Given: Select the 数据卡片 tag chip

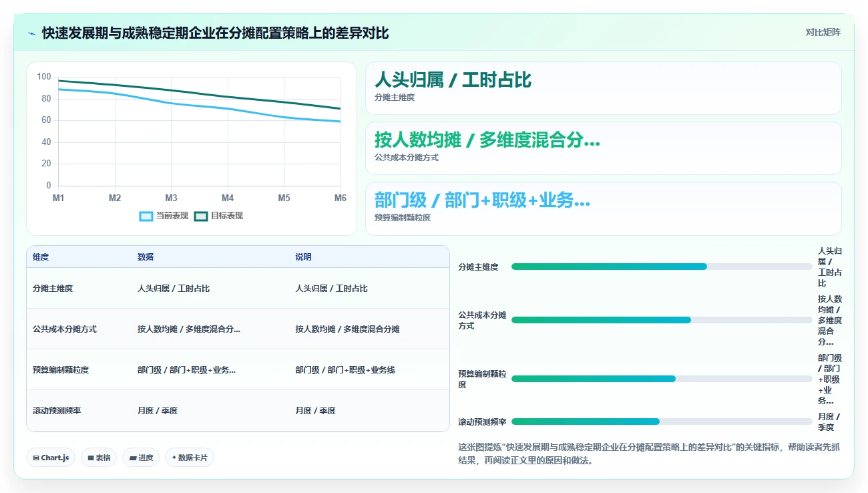Looking at the screenshot, I should point(190,458).
